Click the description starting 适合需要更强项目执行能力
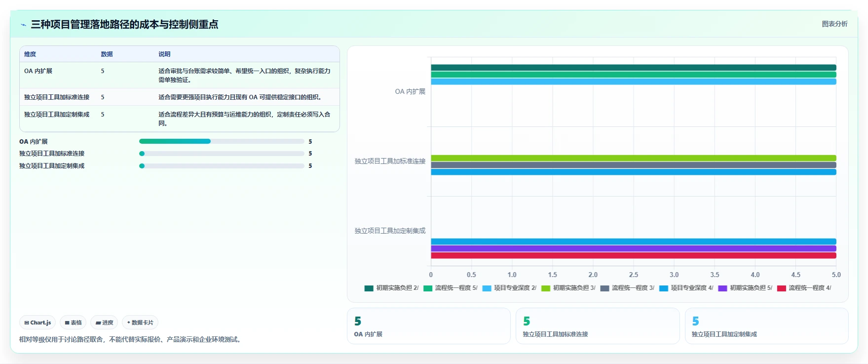The width and height of the screenshot is (868, 364). coord(241,97)
